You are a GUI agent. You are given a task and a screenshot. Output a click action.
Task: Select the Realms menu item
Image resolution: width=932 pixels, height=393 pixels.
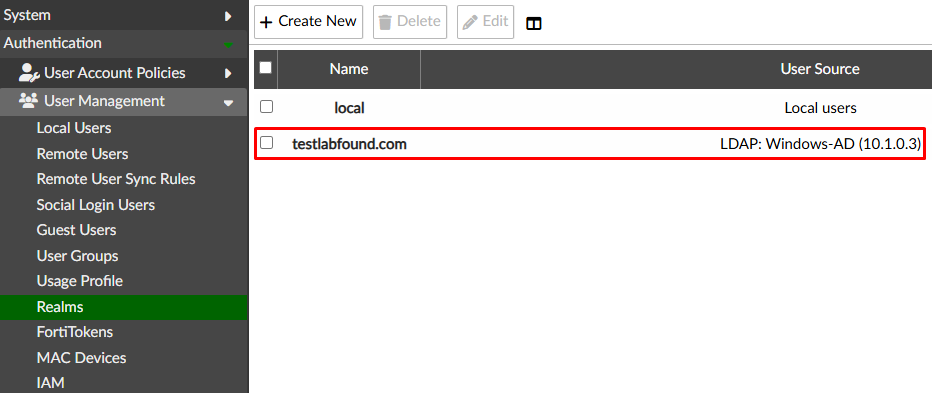point(124,307)
